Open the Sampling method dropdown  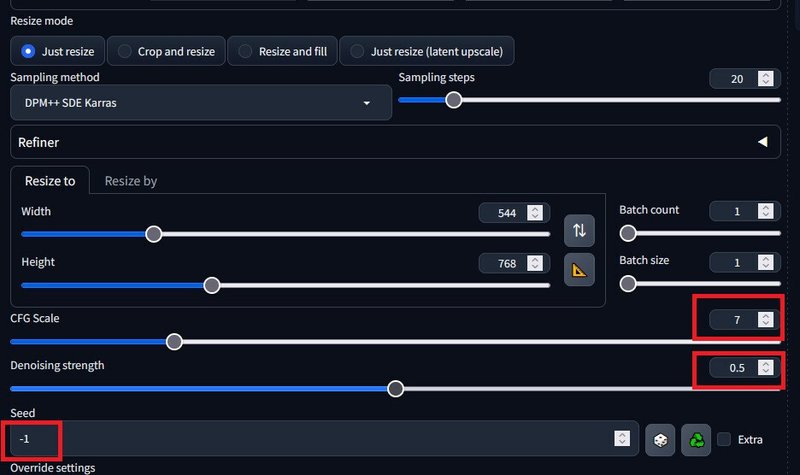point(198,103)
